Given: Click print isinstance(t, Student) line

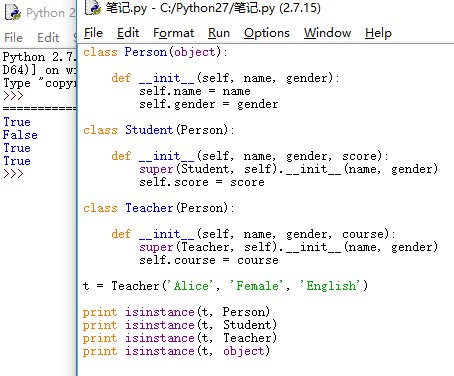Looking at the screenshot, I should [x=180, y=325].
